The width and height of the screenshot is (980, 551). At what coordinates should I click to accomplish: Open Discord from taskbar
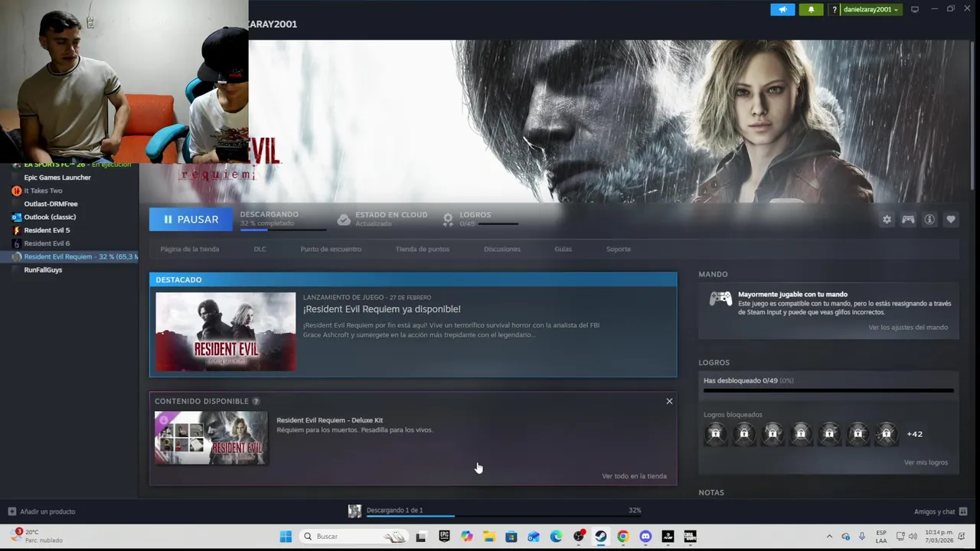645,536
